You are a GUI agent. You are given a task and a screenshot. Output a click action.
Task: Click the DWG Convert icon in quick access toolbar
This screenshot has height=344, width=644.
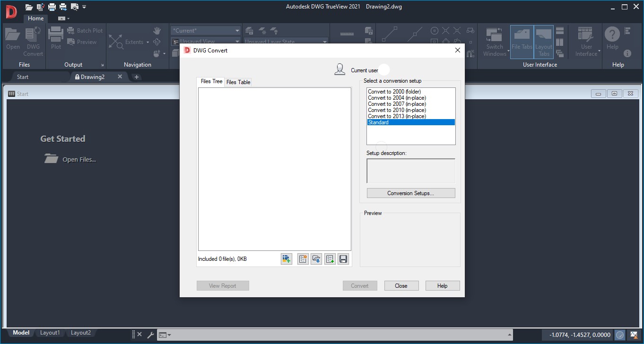pyautogui.click(x=40, y=7)
